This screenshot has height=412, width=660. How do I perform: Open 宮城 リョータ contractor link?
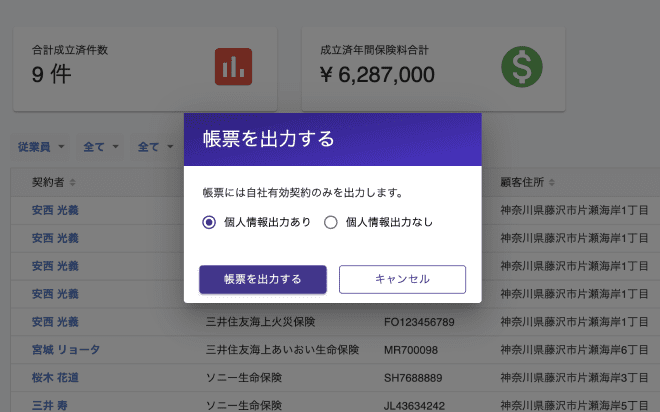click(66, 350)
